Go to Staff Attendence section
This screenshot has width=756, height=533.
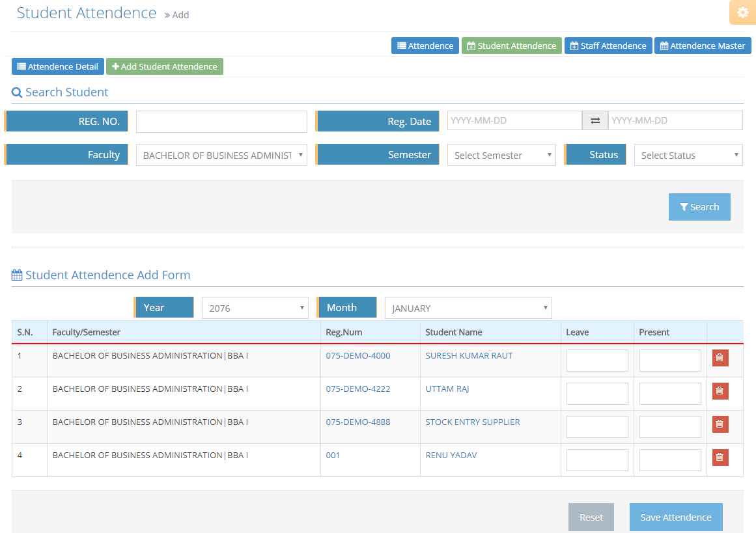pos(608,46)
